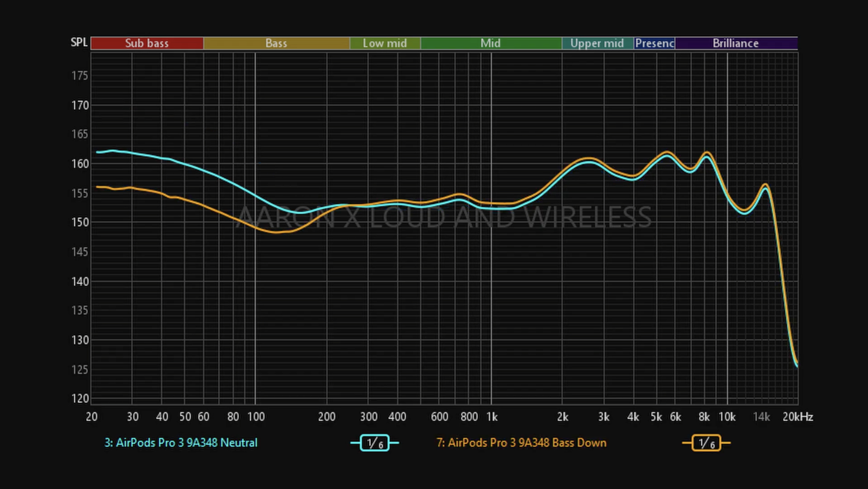
Task: Click the Presence band label
Action: pos(654,43)
